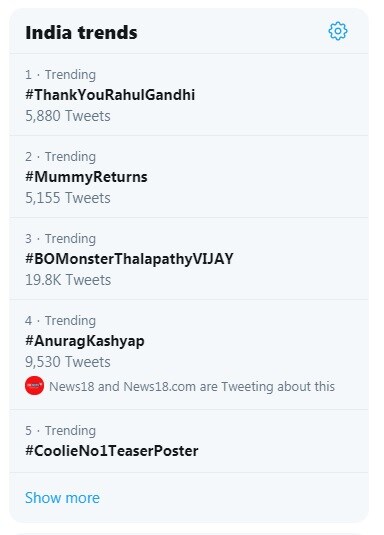The height and width of the screenshot is (535, 384).
Task: Expand trends with Show more
Action: click(62, 498)
